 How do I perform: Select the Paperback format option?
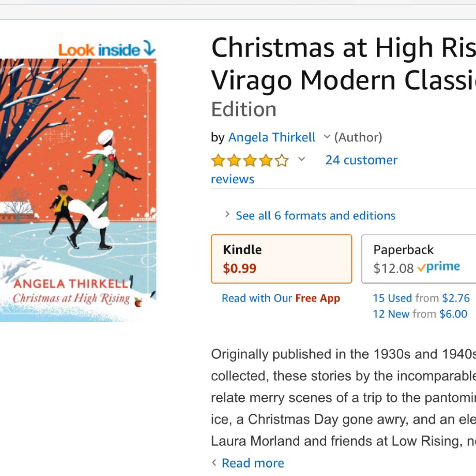coord(419,259)
